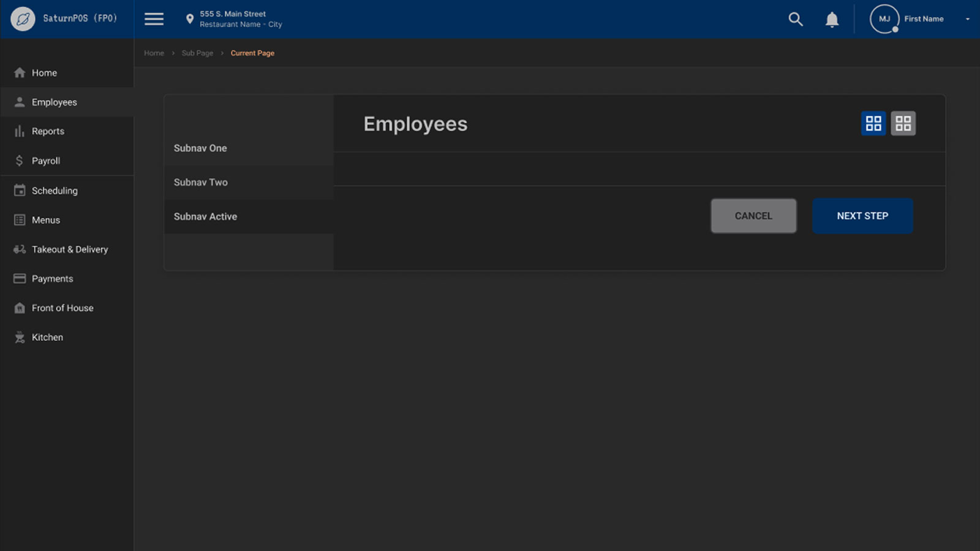The width and height of the screenshot is (980, 551).
Task: Open the Menus sidebar menu item
Action: pos(67,220)
